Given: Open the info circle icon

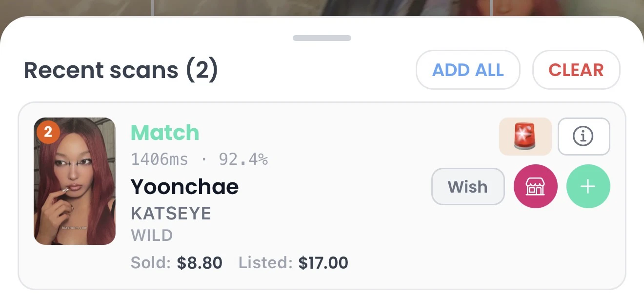Looking at the screenshot, I should tap(584, 137).
